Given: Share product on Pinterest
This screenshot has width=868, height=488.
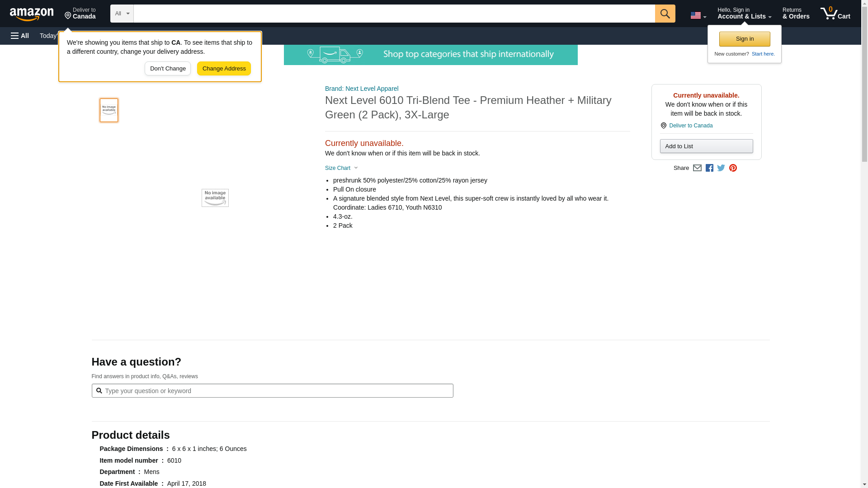Looking at the screenshot, I should [733, 168].
